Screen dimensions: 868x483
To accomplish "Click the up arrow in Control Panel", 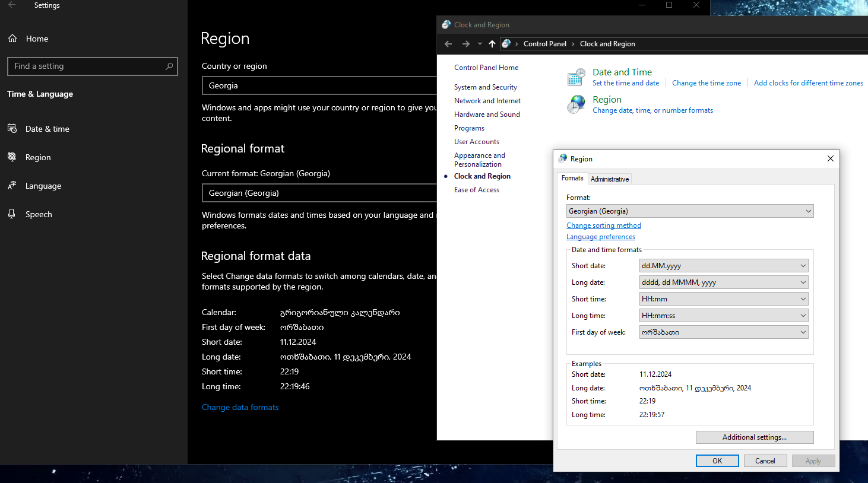I will [492, 44].
